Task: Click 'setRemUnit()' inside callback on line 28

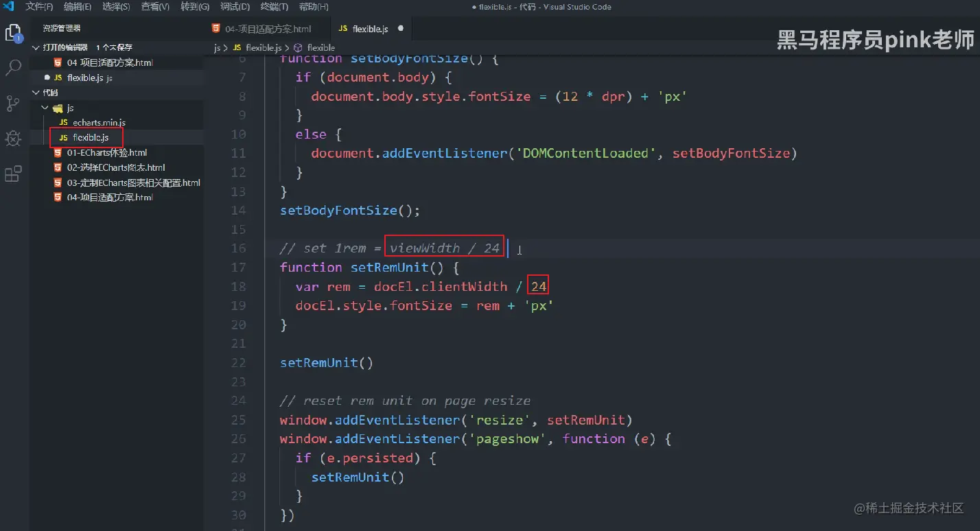Action: pyautogui.click(x=358, y=477)
